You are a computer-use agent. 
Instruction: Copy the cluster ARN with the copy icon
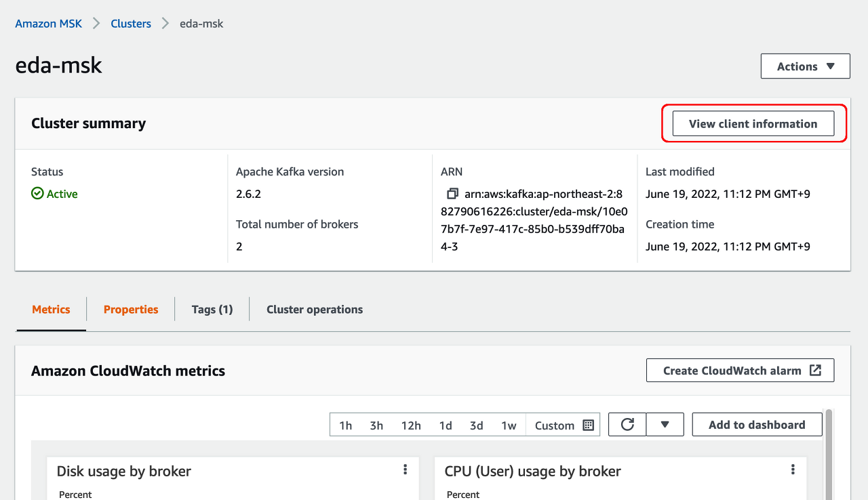coord(452,194)
